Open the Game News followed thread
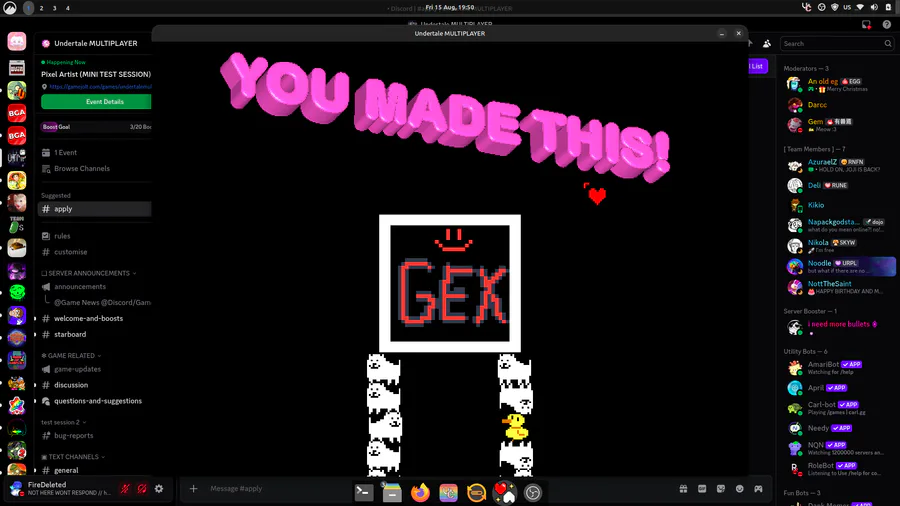The height and width of the screenshot is (506, 900). tap(102, 302)
